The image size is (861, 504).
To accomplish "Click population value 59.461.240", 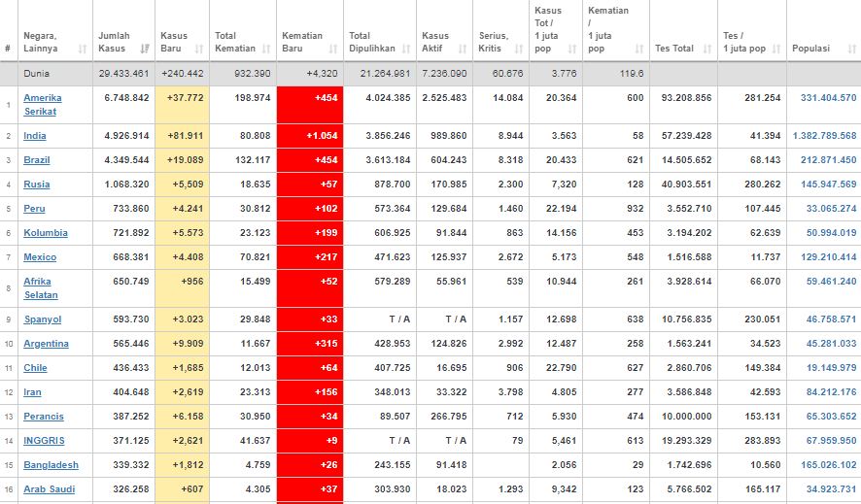I will click(831, 282).
